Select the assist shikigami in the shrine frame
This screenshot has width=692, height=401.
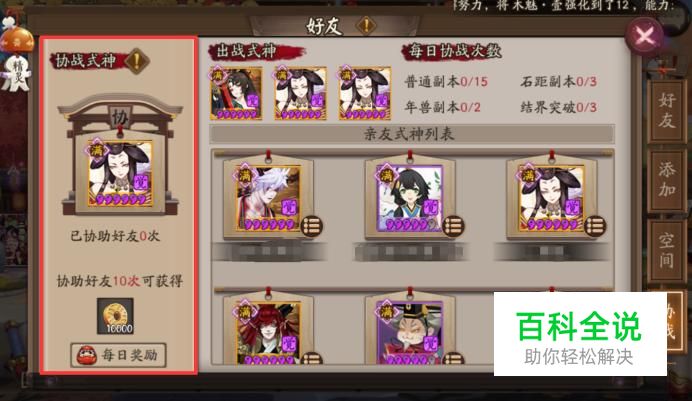click(120, 174)
